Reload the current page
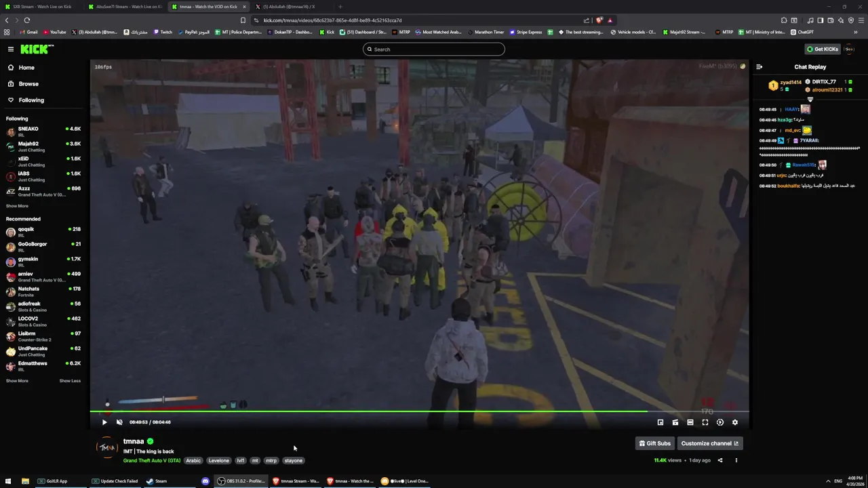This screenshot has width=868, height=488. (x=27, y=20)
